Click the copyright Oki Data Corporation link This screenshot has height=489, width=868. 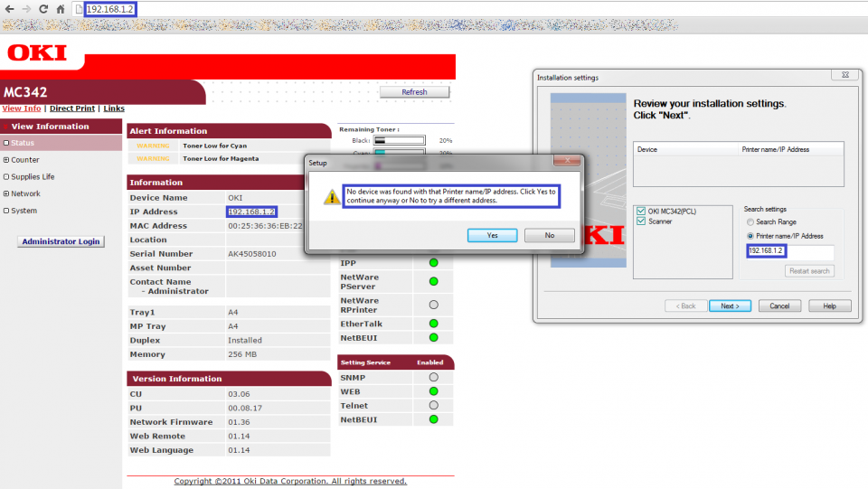coord(290,481)
